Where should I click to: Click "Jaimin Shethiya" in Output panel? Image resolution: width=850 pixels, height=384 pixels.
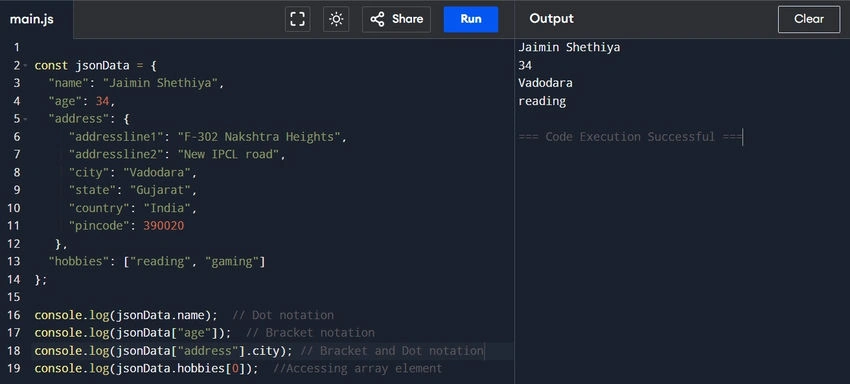[x=569, y=48]
